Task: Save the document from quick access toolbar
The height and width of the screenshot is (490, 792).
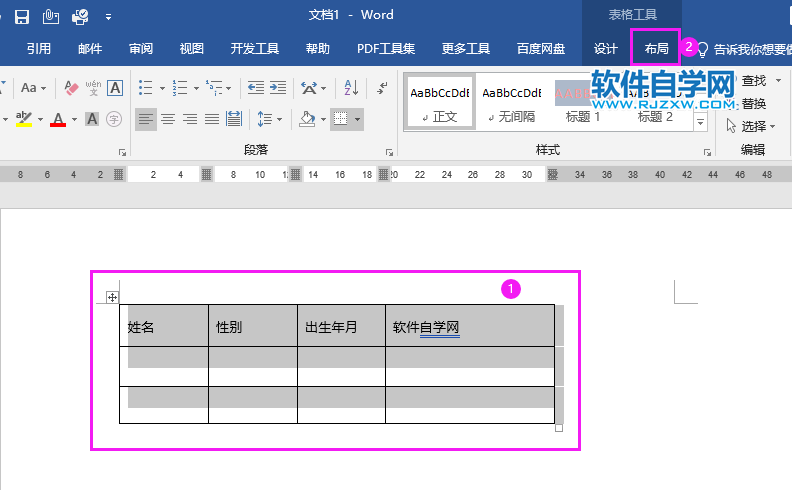Action: [22, 17]
